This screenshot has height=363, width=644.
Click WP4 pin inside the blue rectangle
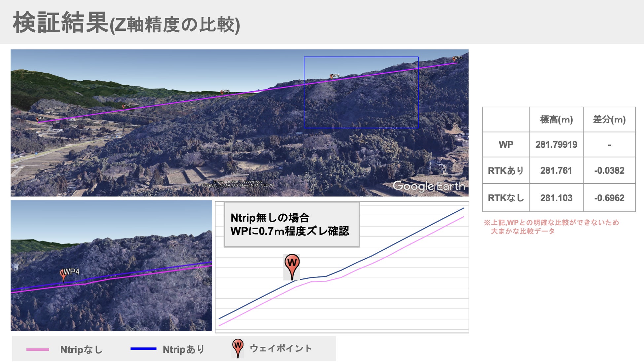pyautogui.click(x=332, y=76)
